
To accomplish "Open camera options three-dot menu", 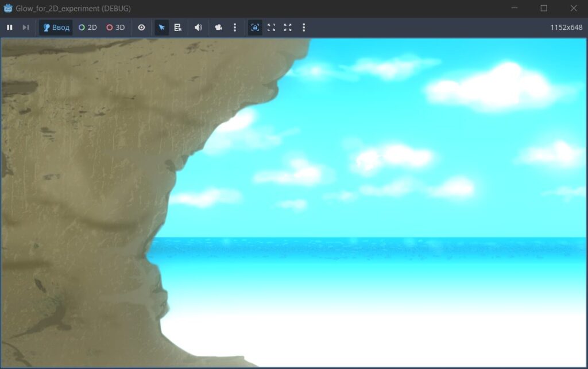I will click(235, 28).
